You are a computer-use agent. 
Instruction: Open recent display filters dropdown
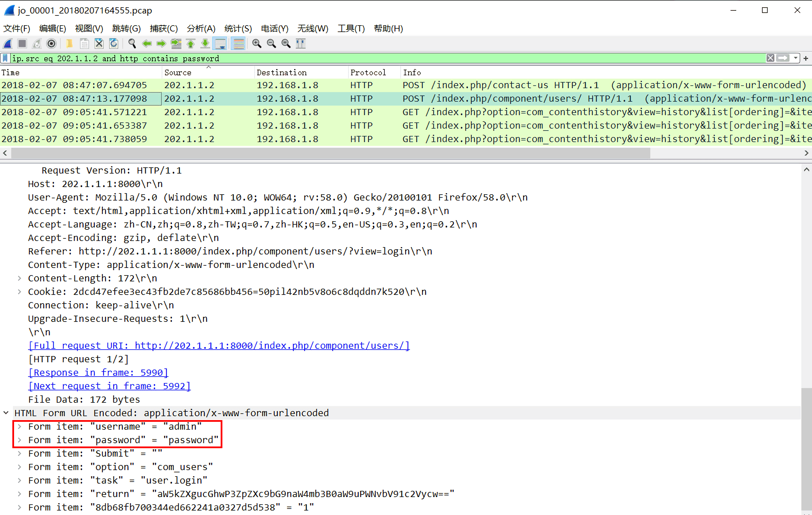(x=795, y=58)
